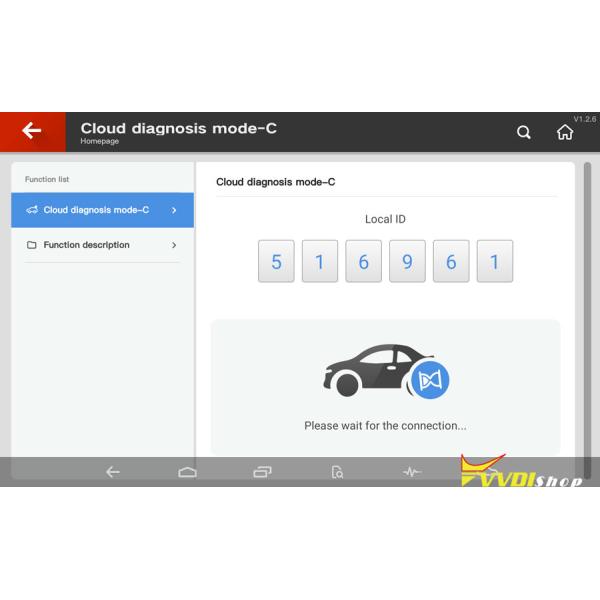Click the vertical scrollbar on right edge
The image size is (600, 600).
587,300
